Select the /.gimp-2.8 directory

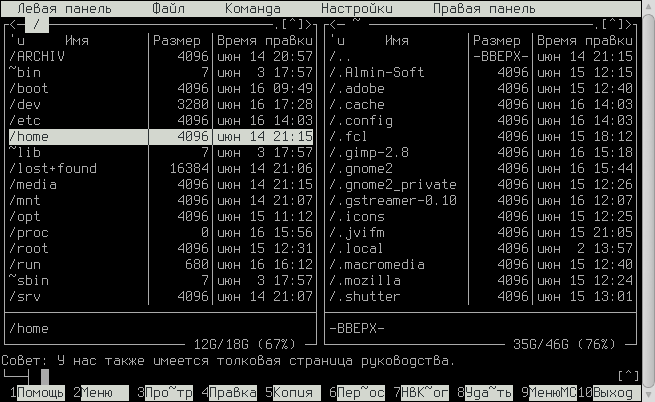pos(481,153)
